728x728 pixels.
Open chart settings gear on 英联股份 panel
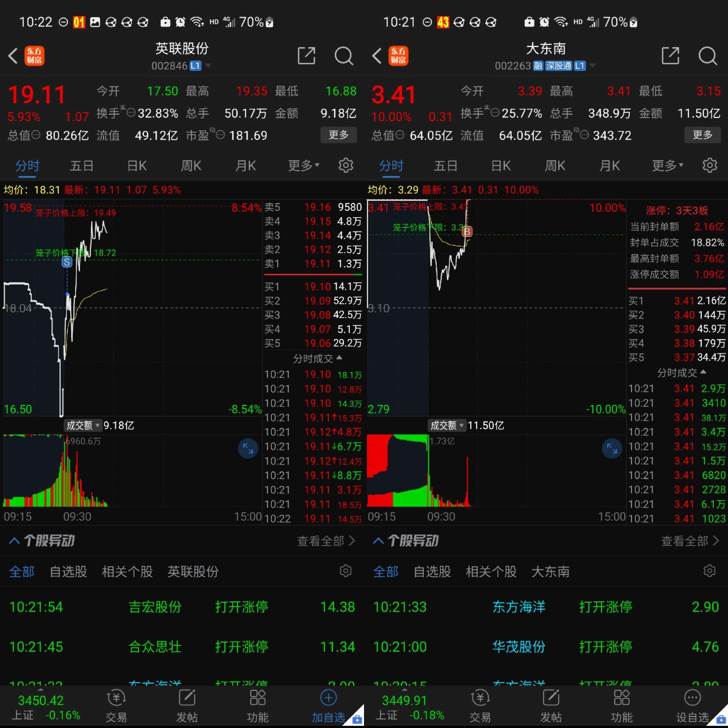click(346, 165)
